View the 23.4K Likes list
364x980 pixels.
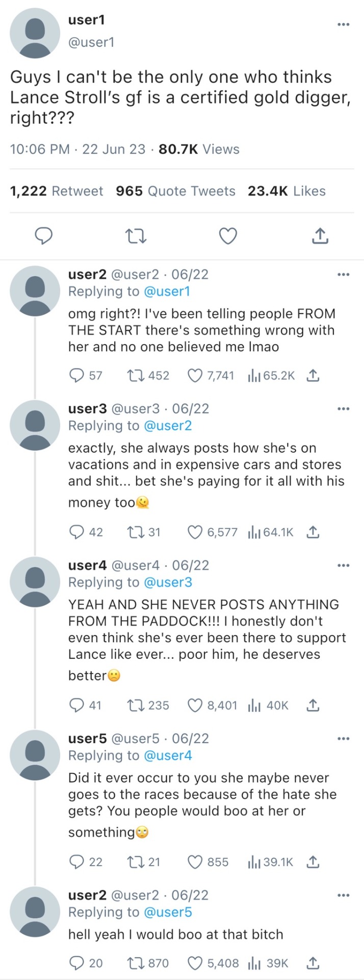tap(287, 191)
